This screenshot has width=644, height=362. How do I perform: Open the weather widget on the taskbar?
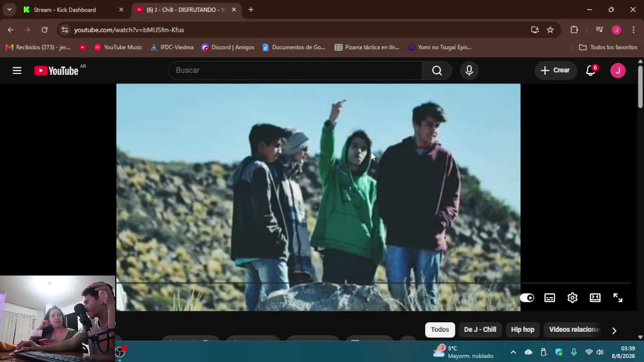463,351
